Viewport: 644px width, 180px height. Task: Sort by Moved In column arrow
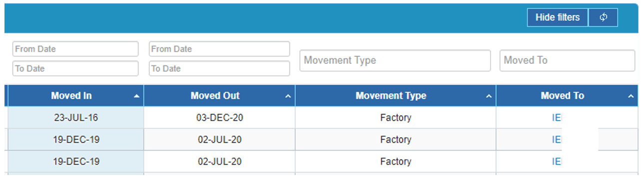click(136, 96)
